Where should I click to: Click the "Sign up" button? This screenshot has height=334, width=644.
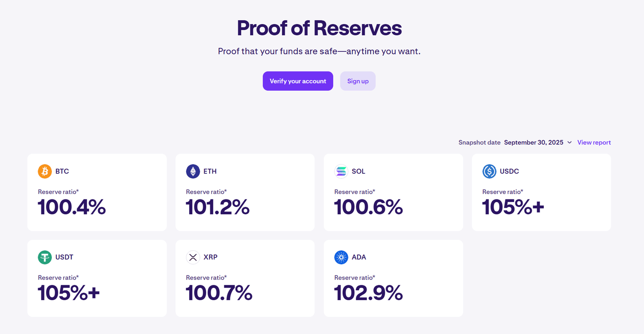[357, 81]
